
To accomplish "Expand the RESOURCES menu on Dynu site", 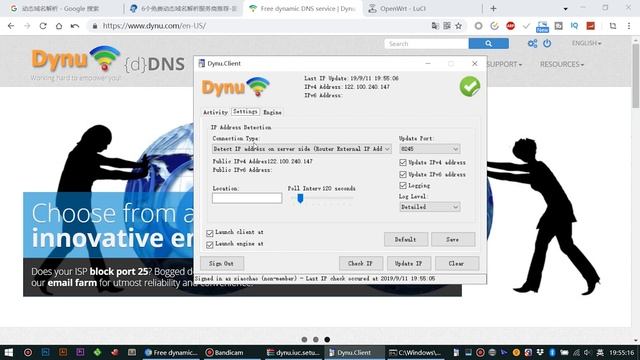I will pyautogui.click(x=562, y=64).
